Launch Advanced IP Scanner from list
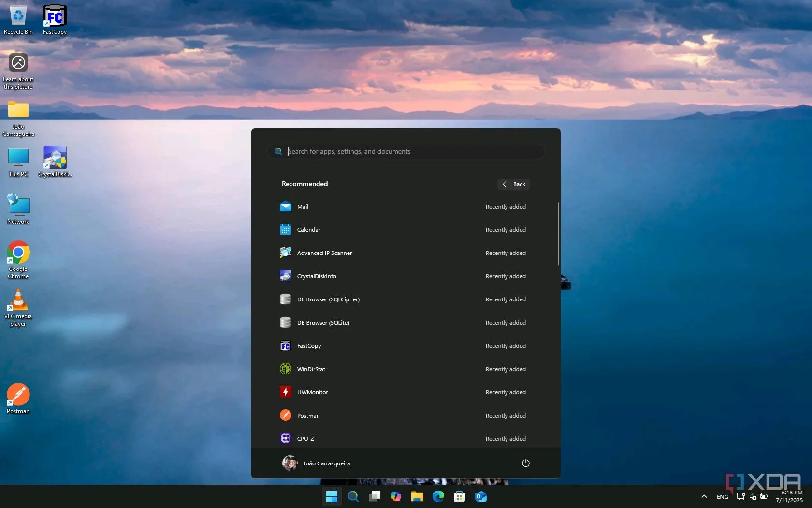This screenshot has height=508, width=812. (324, 253)
